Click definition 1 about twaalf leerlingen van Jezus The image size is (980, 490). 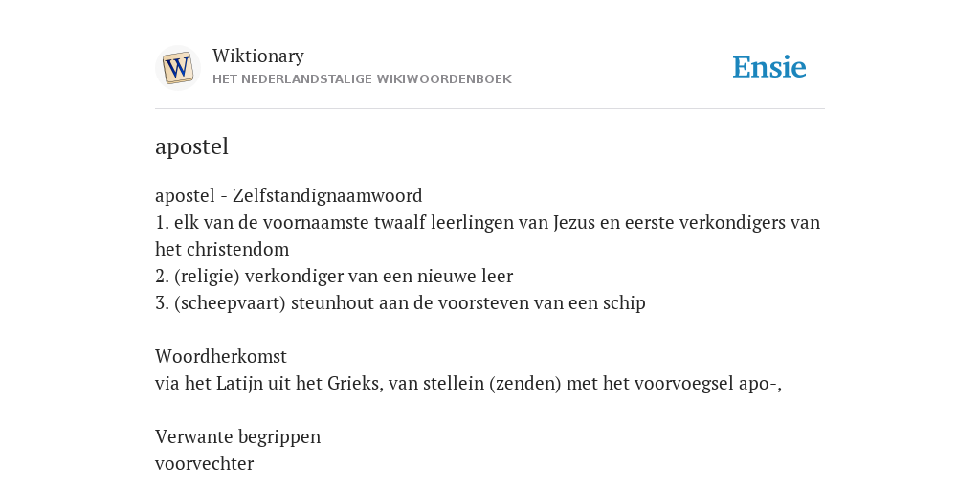click(x=487, y=235)
